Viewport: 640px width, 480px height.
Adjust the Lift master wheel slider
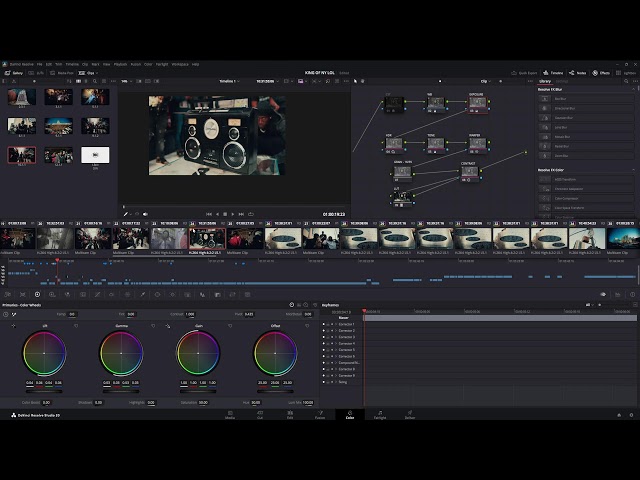pos(44,391)
